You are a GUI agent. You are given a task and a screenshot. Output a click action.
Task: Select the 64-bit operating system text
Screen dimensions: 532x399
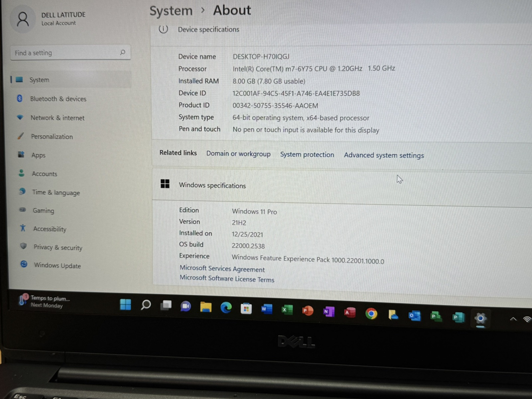coord(301,118)
